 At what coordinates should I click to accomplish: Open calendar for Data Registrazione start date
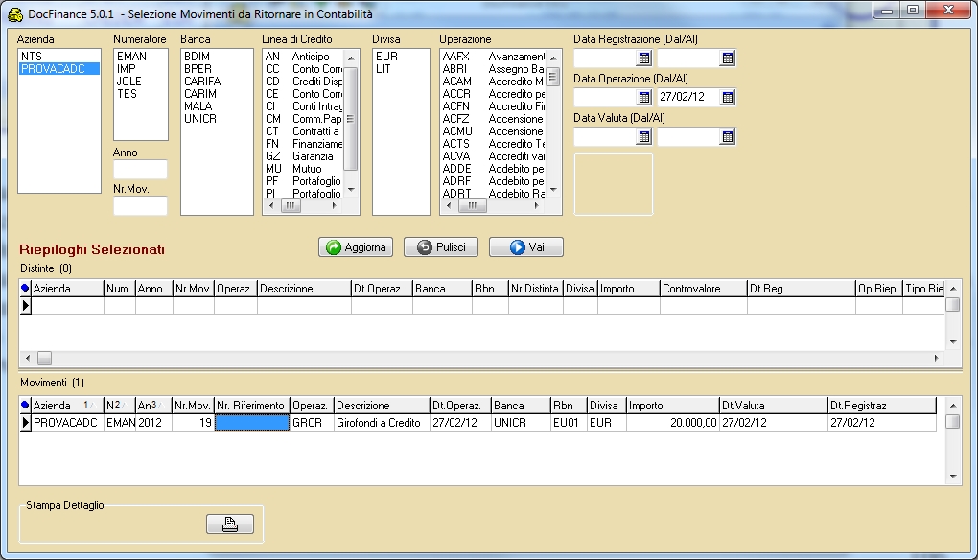coord(643,58)
